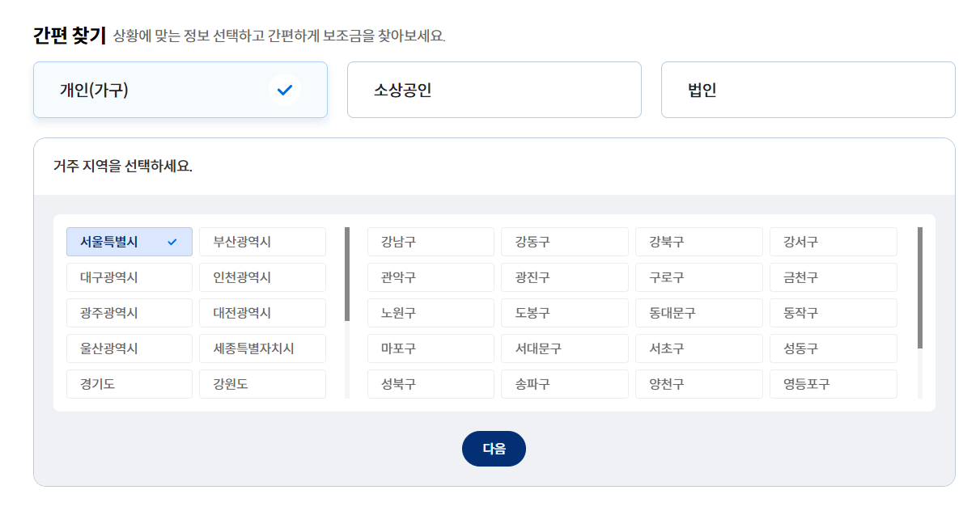Screen dimensions: 980x511
Task: Choose 세종특별자치시 as your region
Action: [262, 348]
